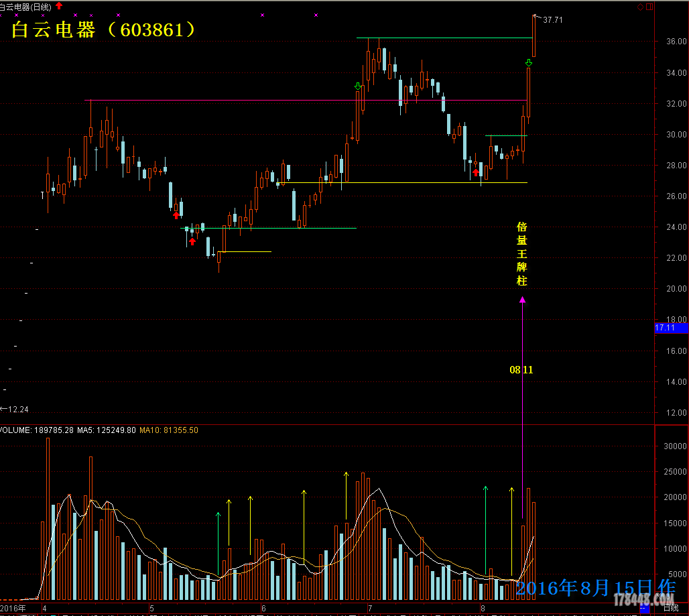Click the red diamond icon at top right
Viewport: 689px width, 616px height.
[x=640, y=7]
